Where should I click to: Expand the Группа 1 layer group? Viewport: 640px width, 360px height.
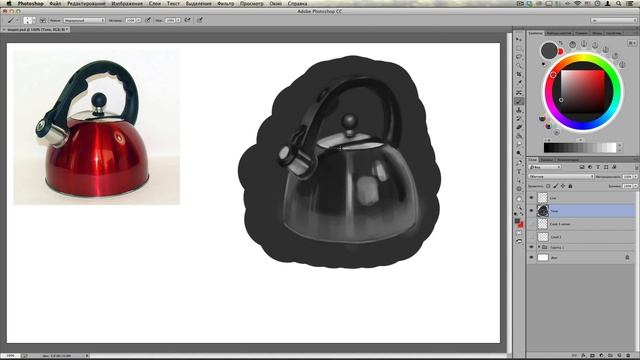(x=539, y=247)
